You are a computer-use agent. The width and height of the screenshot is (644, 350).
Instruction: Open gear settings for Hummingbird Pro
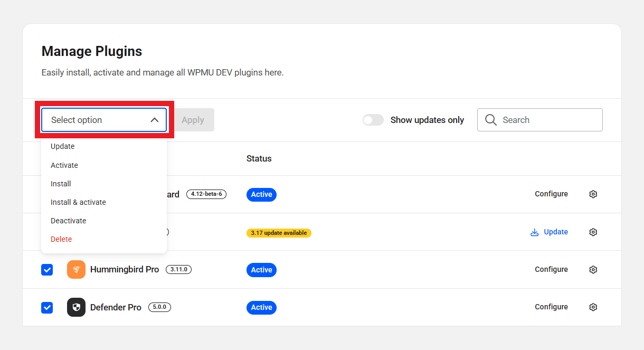pos(593,270)
